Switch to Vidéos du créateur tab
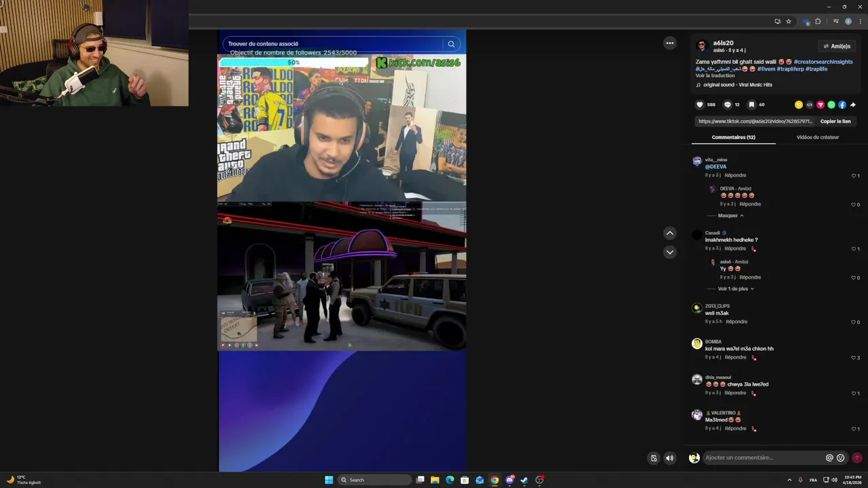868x488 pixels. coord(818,138)
